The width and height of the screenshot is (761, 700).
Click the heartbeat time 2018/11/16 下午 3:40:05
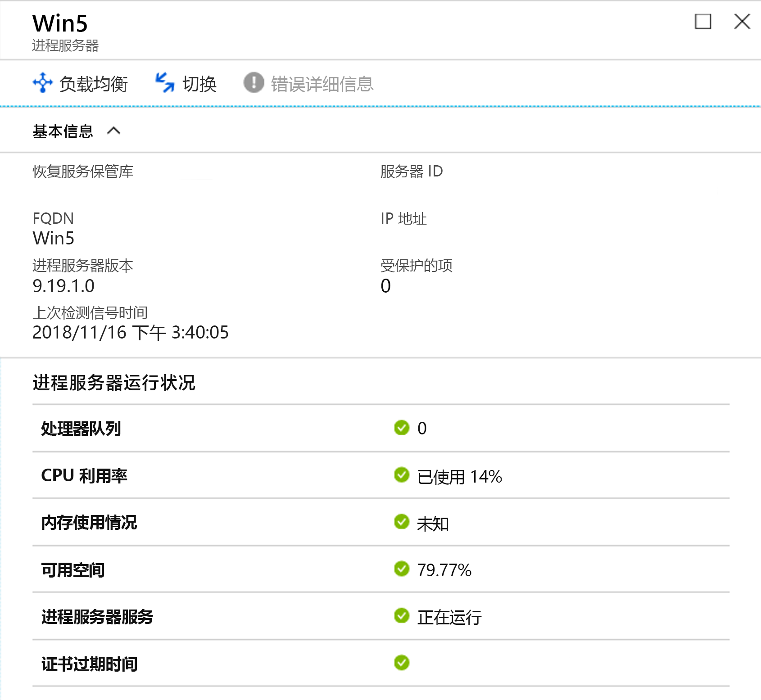tap(131, 333)
